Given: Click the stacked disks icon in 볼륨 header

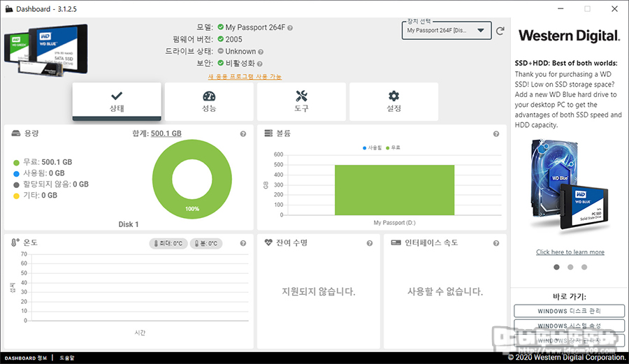Looking at the screenshot, I should (268, 133).
